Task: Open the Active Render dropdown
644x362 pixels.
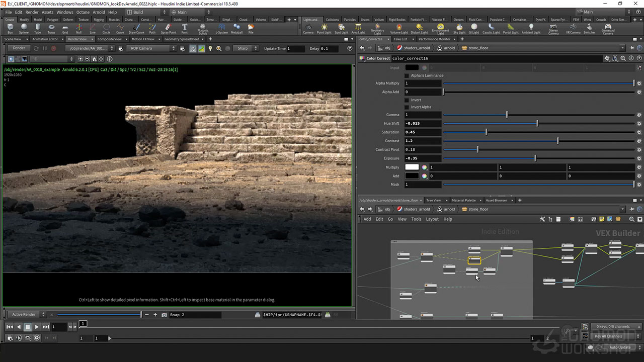Action: point(27,315)
